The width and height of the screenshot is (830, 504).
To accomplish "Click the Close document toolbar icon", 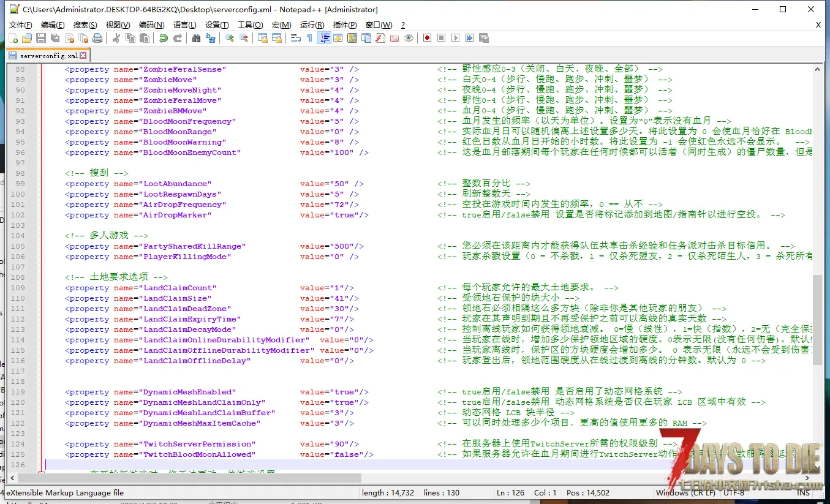I will 69,38.
